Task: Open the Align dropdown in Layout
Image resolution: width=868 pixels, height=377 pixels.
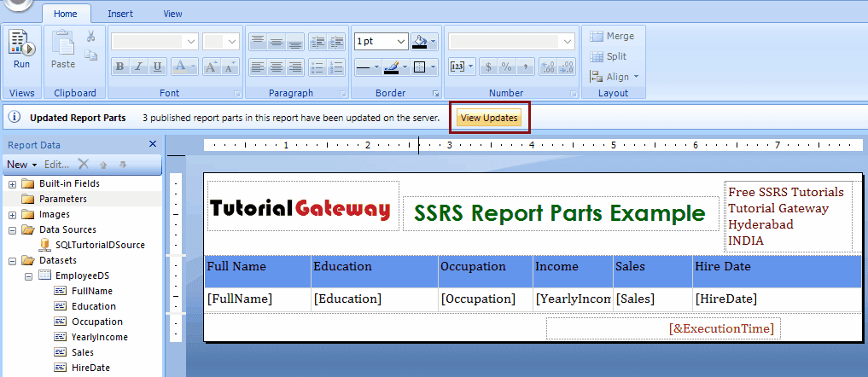Action: coord(614,77)
